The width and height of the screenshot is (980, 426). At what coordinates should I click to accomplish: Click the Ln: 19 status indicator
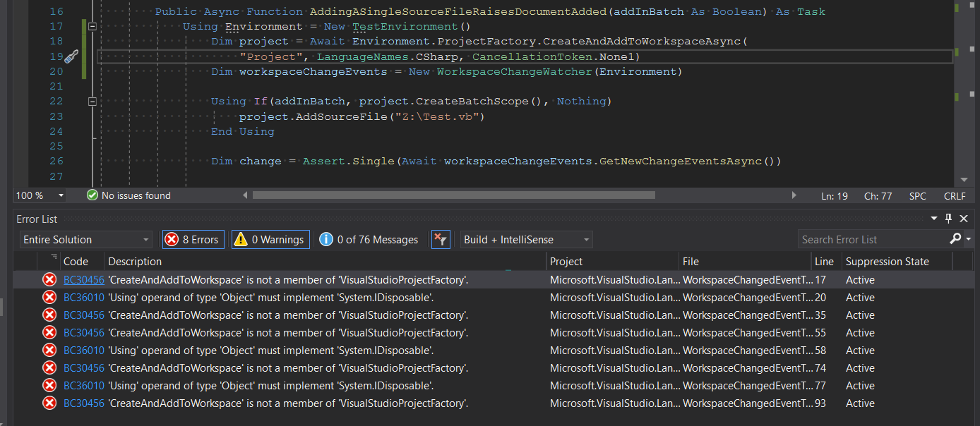[835, 196]
